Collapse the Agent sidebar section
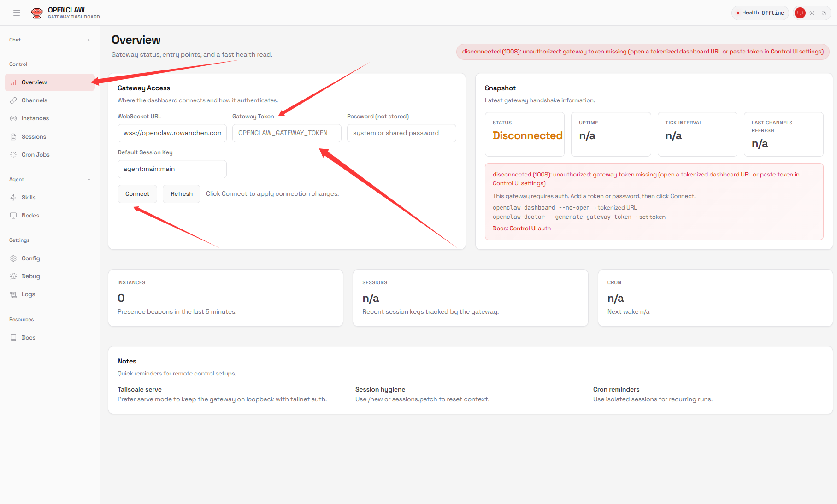This screenshot has height=504, width=837. (x=88, y=180)
